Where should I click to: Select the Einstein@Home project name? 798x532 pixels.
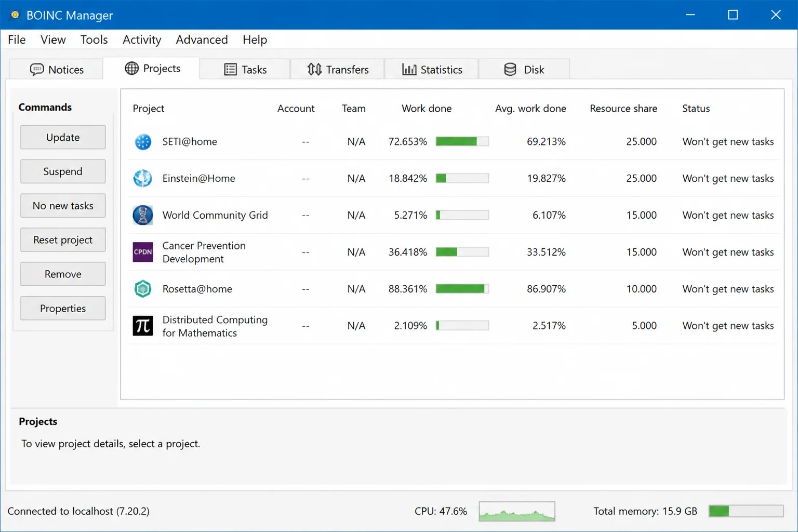click(198, 178)
